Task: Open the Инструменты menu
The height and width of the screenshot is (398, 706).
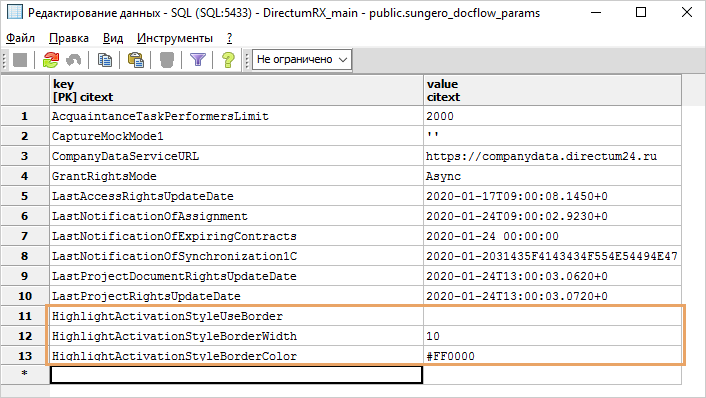Action: [175, 38]
